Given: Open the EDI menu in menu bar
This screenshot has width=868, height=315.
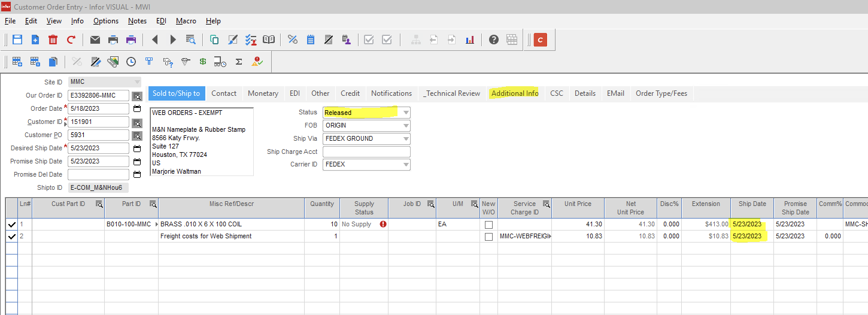Looking at the screenshot, I should pyautogui.click(x=162, y=21).
